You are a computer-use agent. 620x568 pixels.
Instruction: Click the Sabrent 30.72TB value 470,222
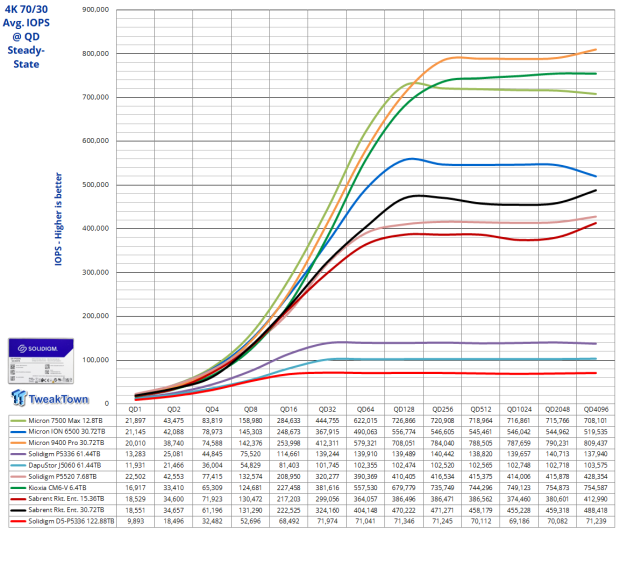pos(404,510)
